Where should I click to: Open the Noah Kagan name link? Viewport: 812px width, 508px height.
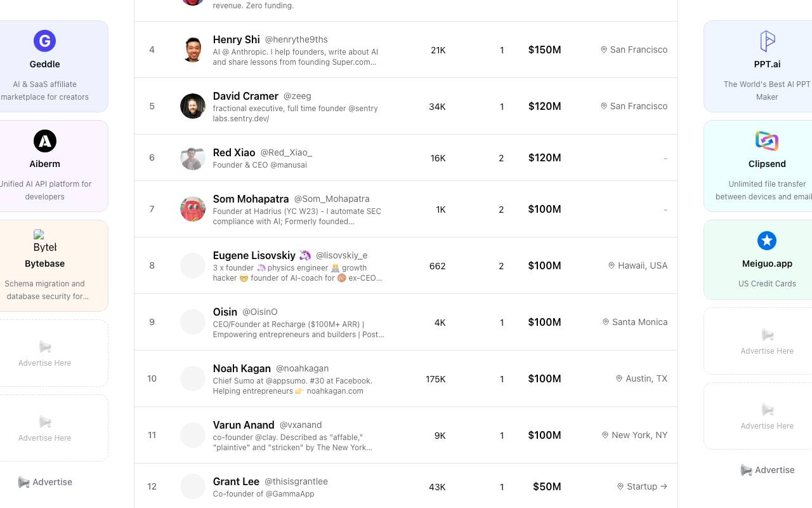242,368
